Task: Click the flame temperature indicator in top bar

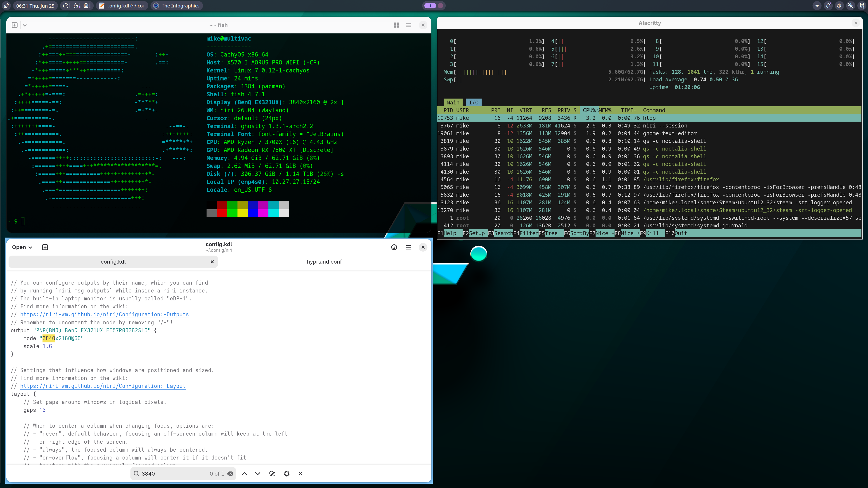Action: pos(76,6)
